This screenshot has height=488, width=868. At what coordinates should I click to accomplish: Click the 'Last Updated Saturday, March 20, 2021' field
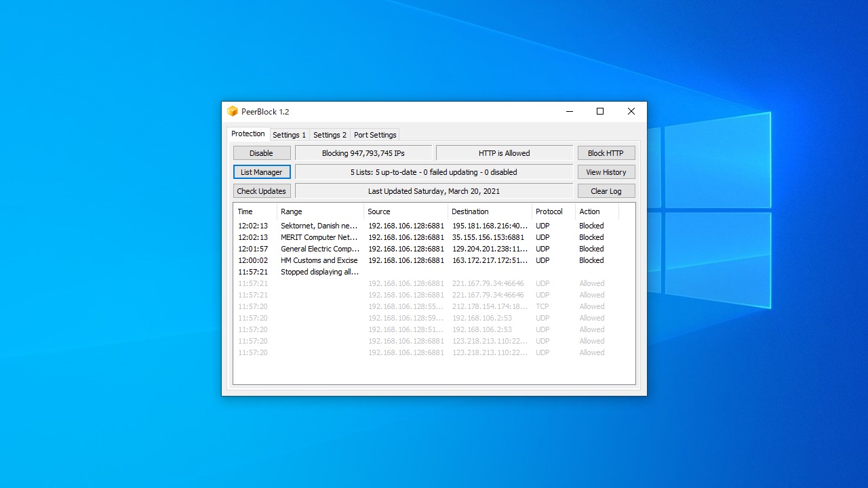[x=434, y=191]
